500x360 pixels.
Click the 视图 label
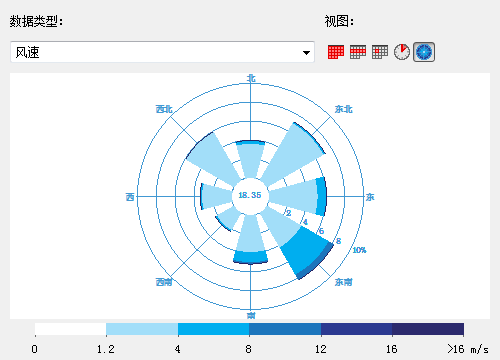click(339, 22)
